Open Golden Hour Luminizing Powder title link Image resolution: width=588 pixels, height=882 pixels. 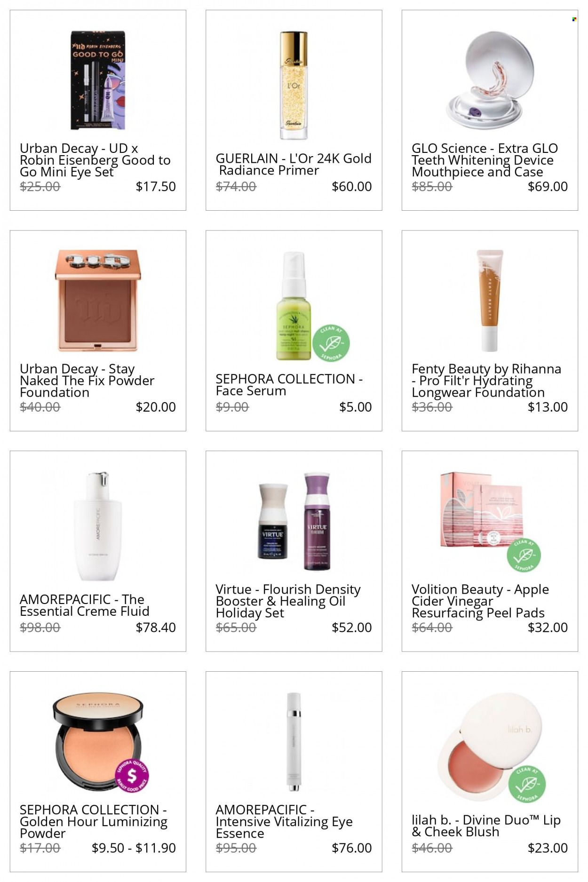click(x=94, y=822)
